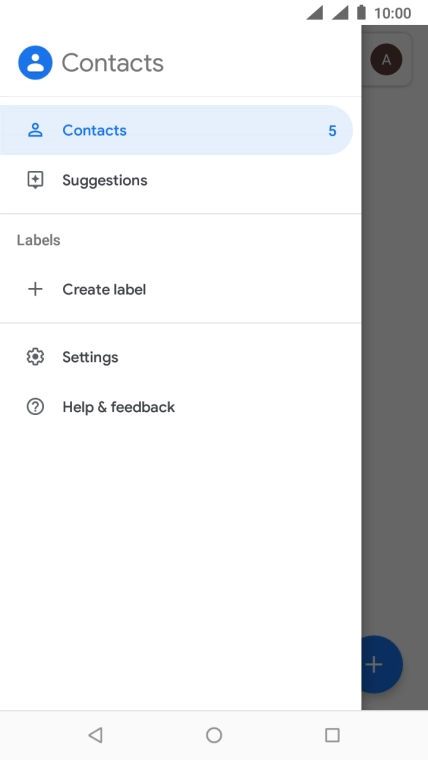Open recent apps square button
This screenshot has width=428, height=760.
click(332, 735)
